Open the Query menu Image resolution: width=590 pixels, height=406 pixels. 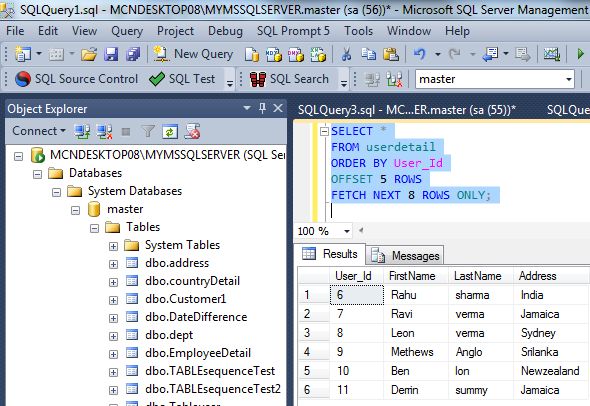(127, 30)
